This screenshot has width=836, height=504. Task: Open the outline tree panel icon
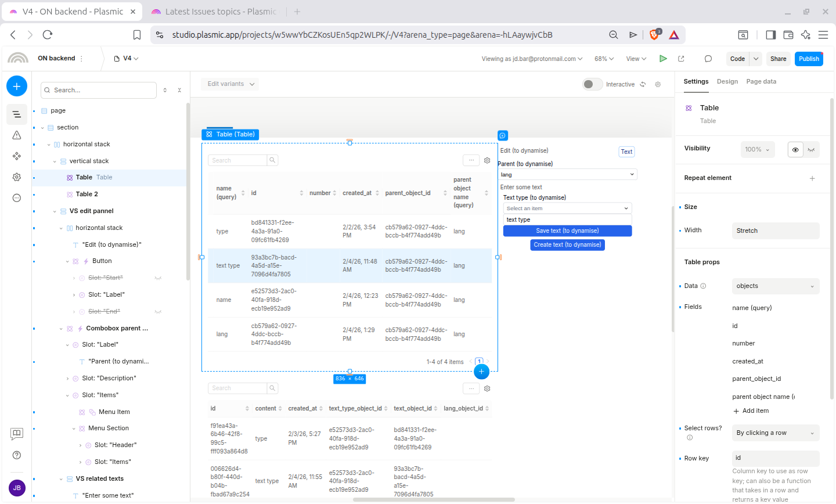[17, 114]
